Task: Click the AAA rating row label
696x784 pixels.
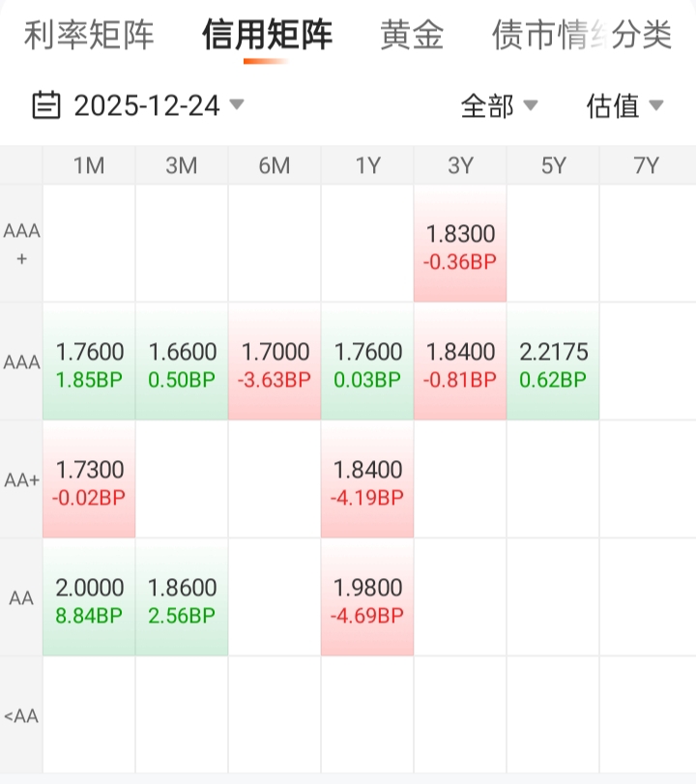Action: (21, 363)
